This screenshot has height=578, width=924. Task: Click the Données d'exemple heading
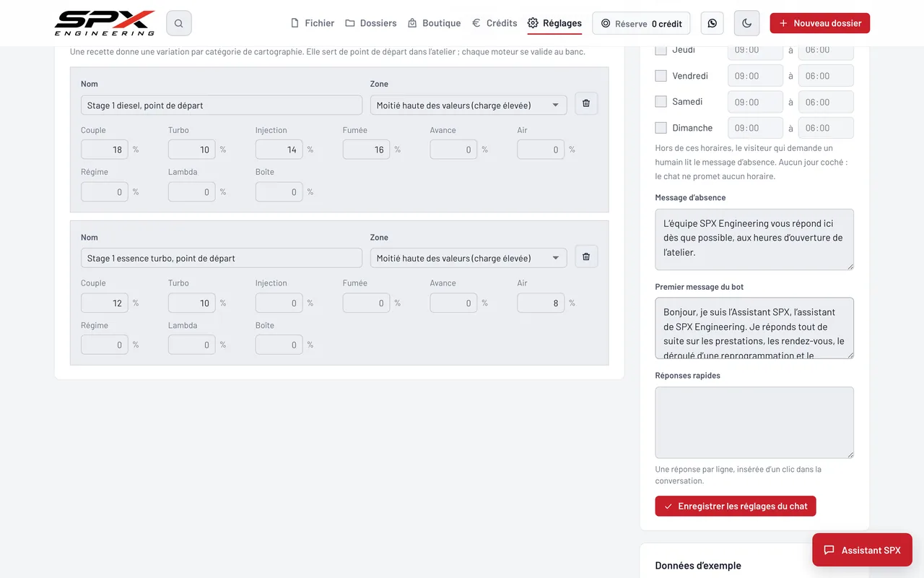click(x=698, y=566)
